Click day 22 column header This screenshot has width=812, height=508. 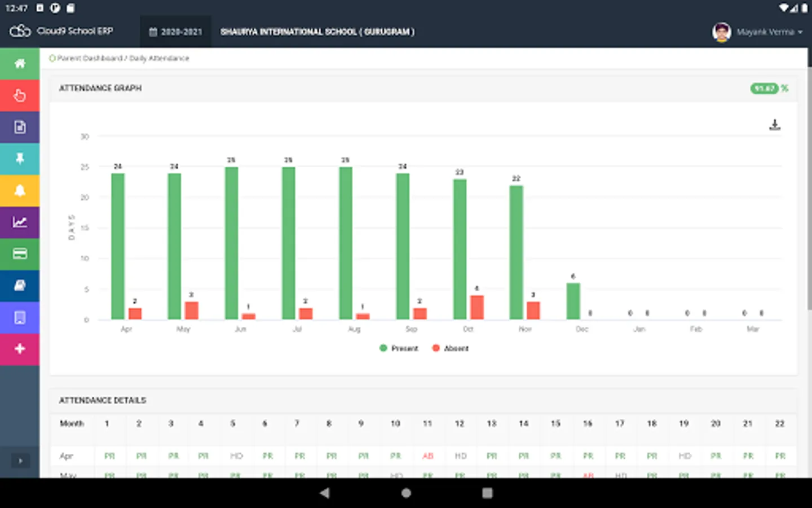pyautogui.click(x=780, y=423)
